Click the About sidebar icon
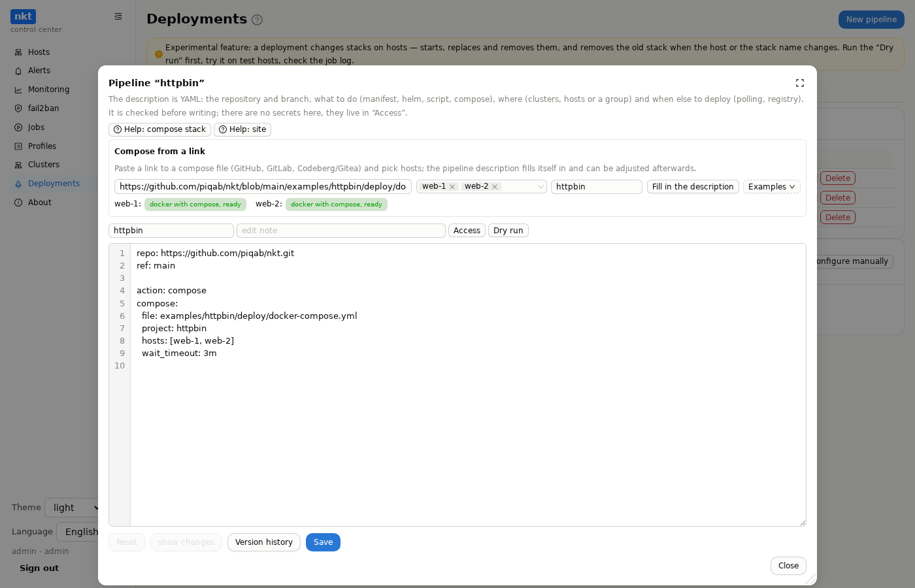915x588 pixels. 18,203
